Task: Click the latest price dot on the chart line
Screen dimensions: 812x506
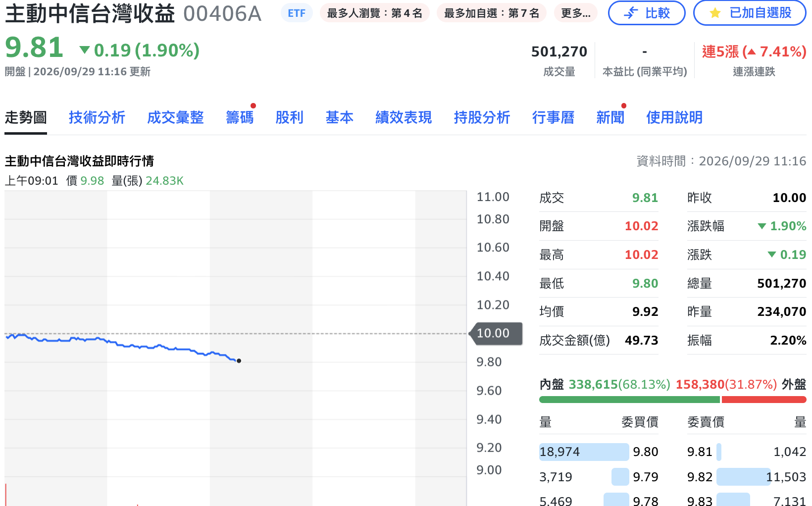Action: click(239, 361)
